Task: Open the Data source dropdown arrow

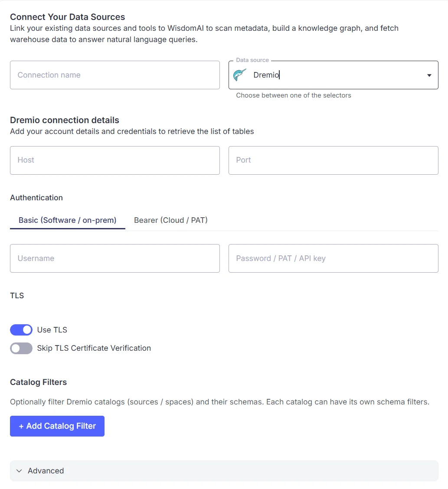Action: pos(429,75)
